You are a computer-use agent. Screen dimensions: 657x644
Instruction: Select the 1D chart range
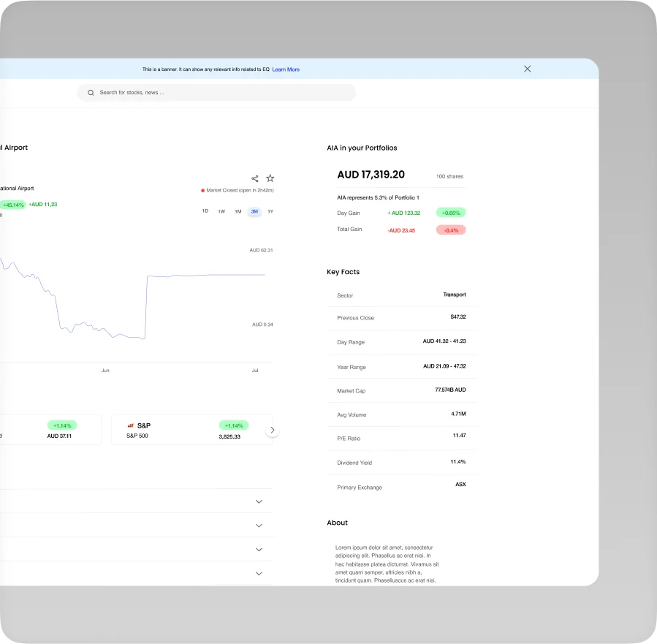click(205, 211)
